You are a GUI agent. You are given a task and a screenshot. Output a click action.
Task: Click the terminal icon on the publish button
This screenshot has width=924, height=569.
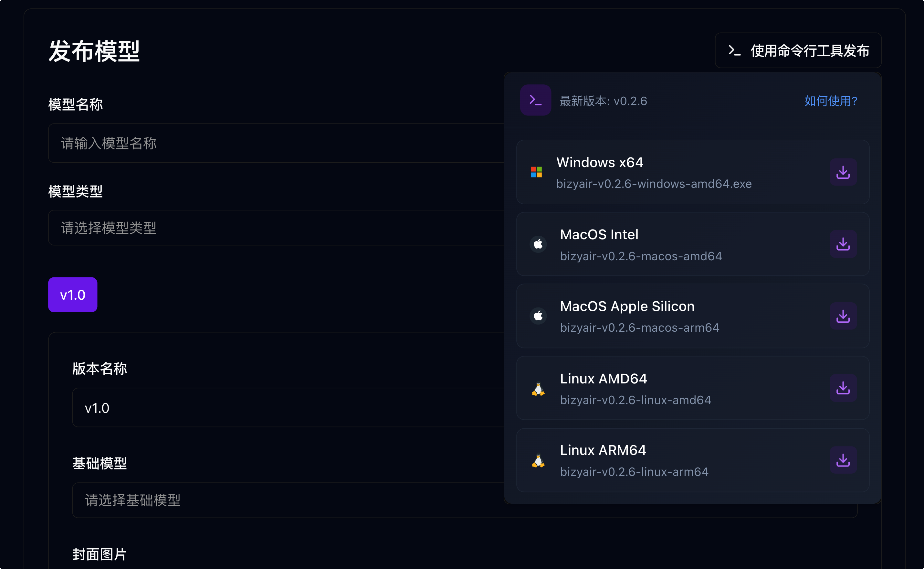coord(734,50)
